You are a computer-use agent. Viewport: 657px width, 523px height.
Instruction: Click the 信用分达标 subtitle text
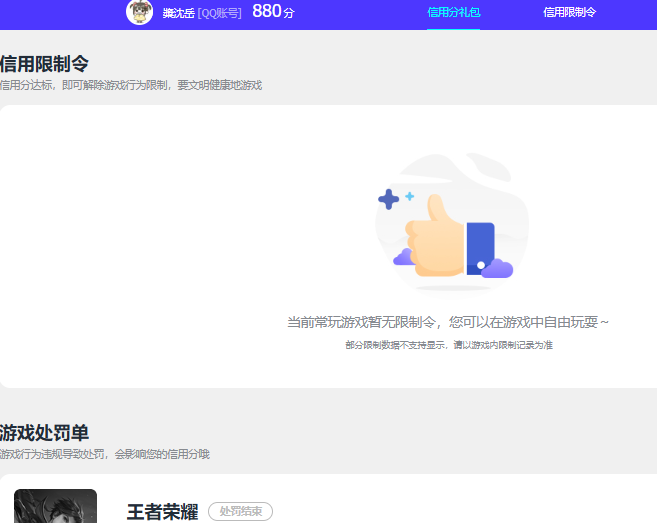coord(131,85)
